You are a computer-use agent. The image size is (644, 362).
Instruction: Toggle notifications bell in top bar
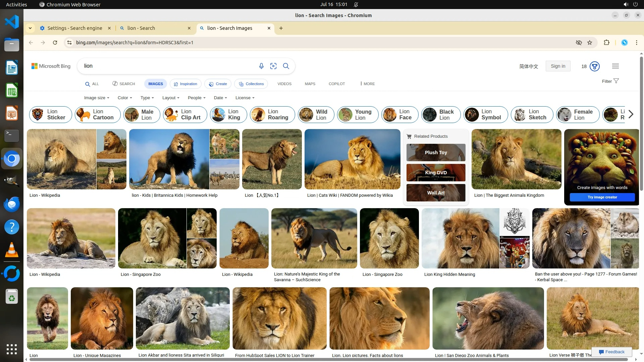pos(356,4)
